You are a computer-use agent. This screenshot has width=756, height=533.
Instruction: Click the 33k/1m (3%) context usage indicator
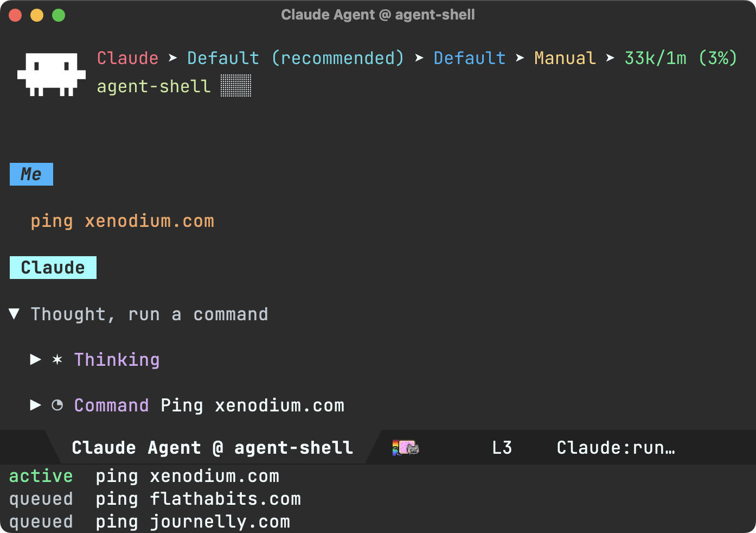click(681, 58)
